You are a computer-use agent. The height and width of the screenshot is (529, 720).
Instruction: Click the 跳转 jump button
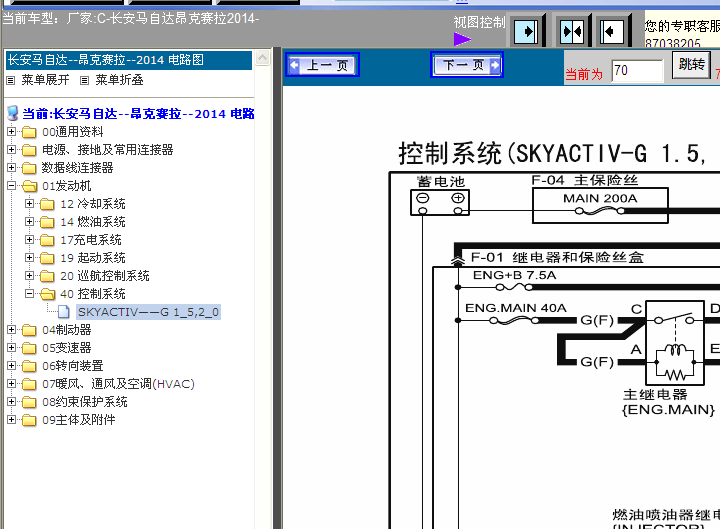692,65
